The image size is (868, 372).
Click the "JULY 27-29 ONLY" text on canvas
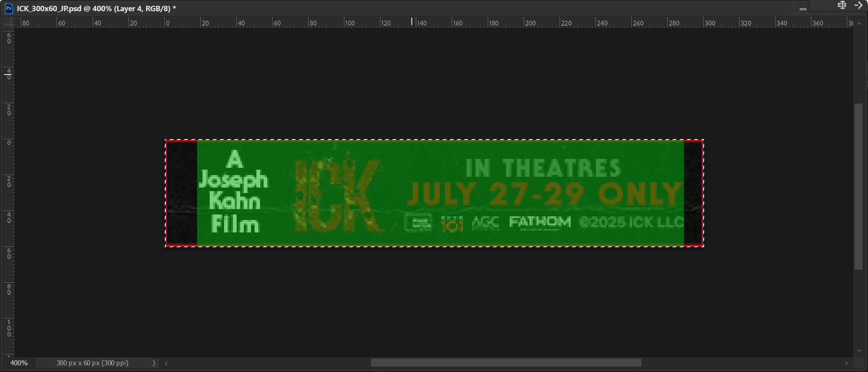(x=544, y=193)
